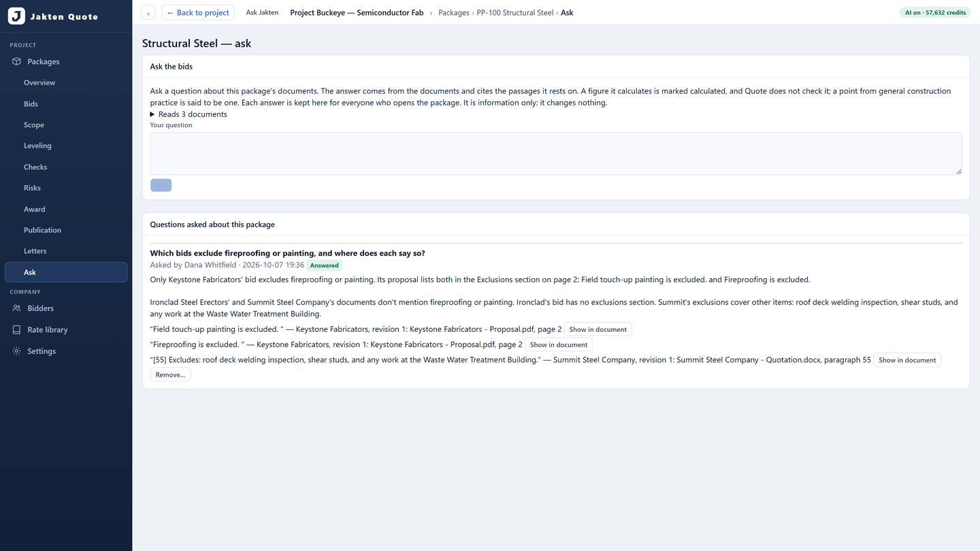Click the Settings gear icon
This screenshot has height=551, width=980.
tap(17, 351)
